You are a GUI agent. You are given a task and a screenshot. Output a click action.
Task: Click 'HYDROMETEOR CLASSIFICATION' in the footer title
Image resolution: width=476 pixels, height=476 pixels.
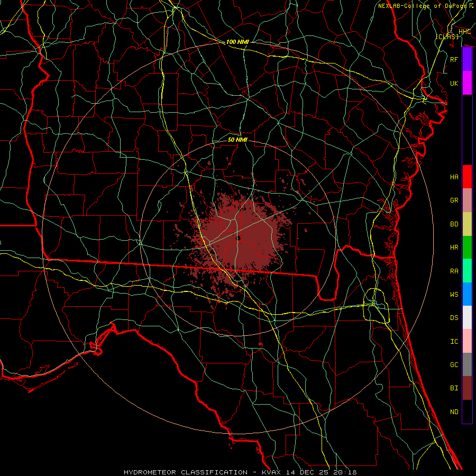click(186, 472)
